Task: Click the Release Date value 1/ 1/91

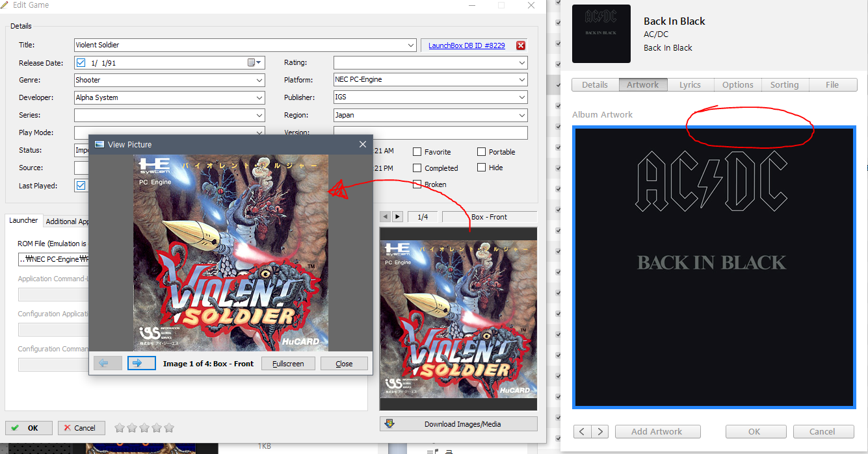Action: coord(103,63)
